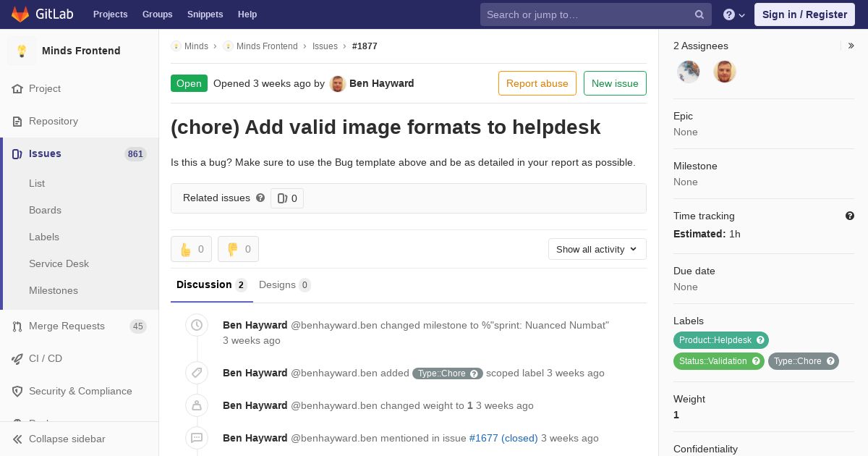
Task: Click the Security & Compliance shield icon
Action: [x=17, y=391]
